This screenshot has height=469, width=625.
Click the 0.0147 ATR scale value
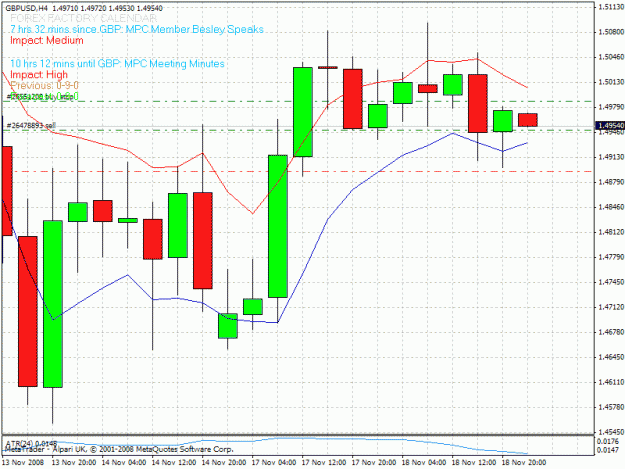tap(608, 450)
